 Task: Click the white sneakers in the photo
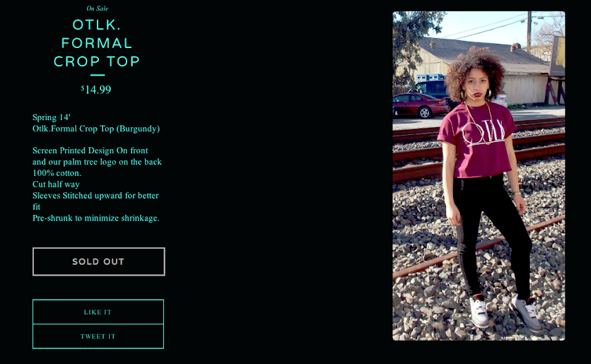(503, 311)
